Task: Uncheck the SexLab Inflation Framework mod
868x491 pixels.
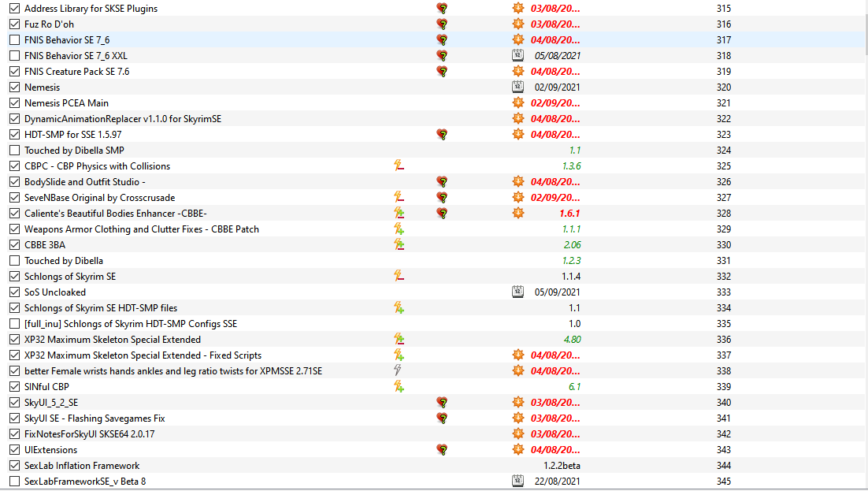Action: 15,466
